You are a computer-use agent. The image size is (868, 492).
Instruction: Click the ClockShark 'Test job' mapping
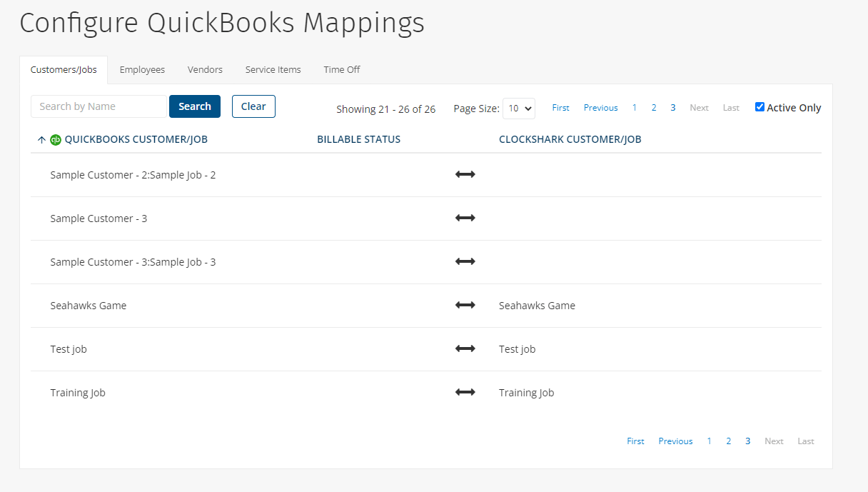[518, 349]
